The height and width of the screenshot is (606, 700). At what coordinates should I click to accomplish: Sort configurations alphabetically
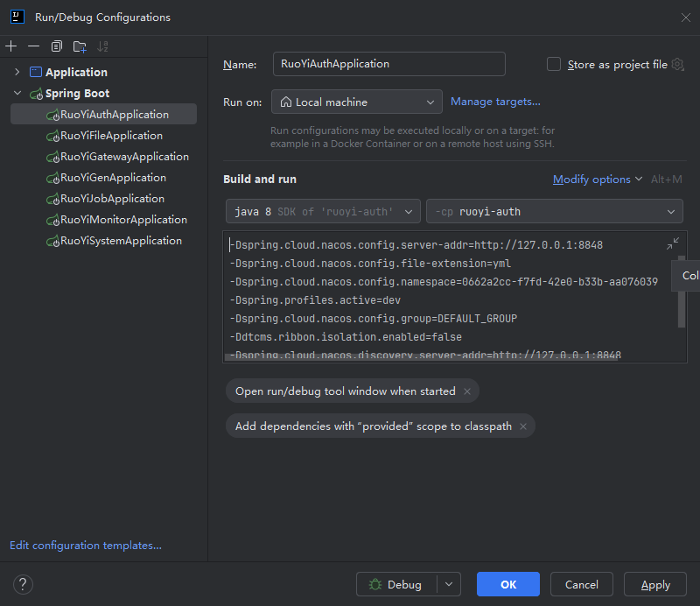(x=102, y=46)
